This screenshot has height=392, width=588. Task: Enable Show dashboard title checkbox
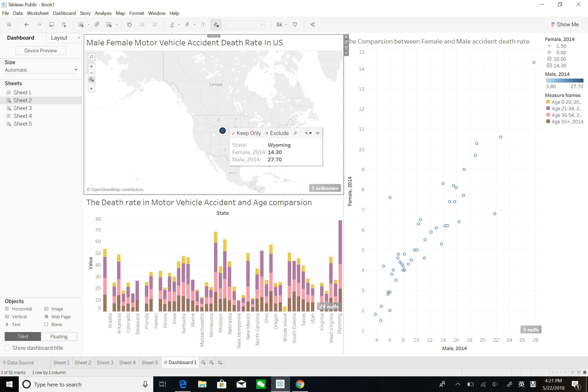8,348
